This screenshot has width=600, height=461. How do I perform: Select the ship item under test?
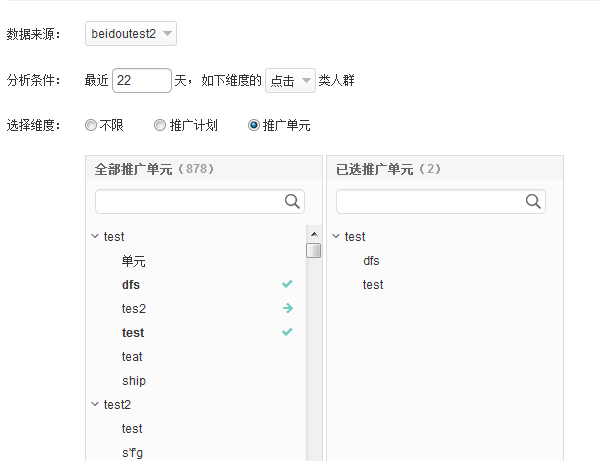pyautogui.click(x=133, y=381)
